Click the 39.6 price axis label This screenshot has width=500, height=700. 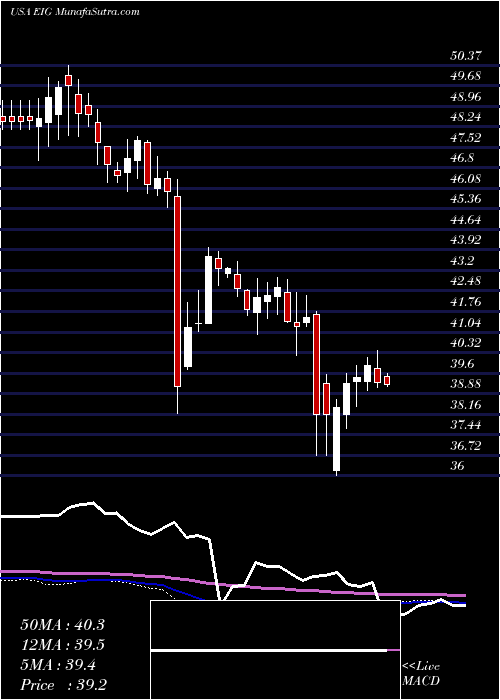461,364
